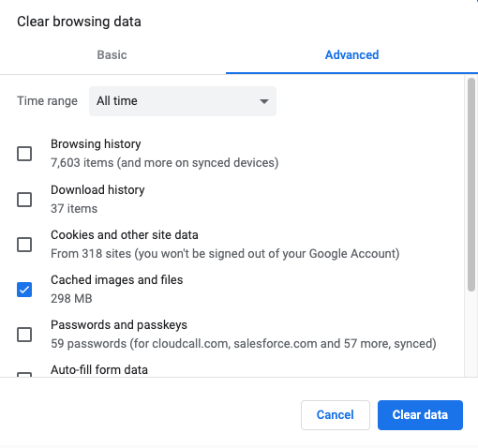Click the Auto-fill form data label
Screen dimensions: 478x448
99,370
